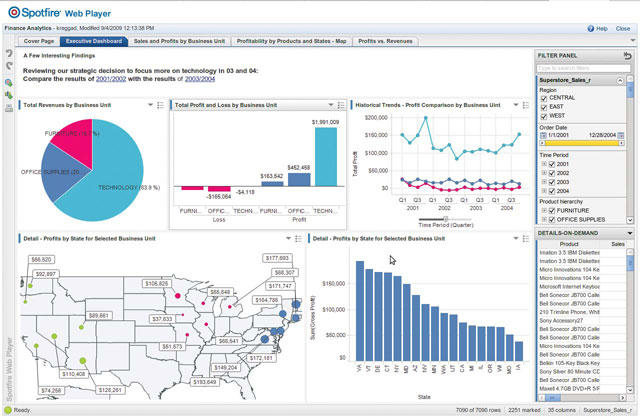Click the Close link

(623, 29)
